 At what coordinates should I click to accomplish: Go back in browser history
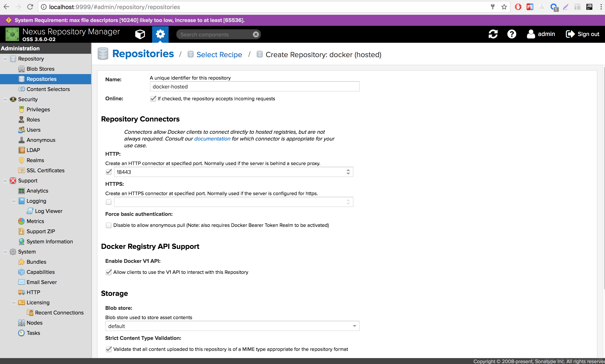coord(7,7)
